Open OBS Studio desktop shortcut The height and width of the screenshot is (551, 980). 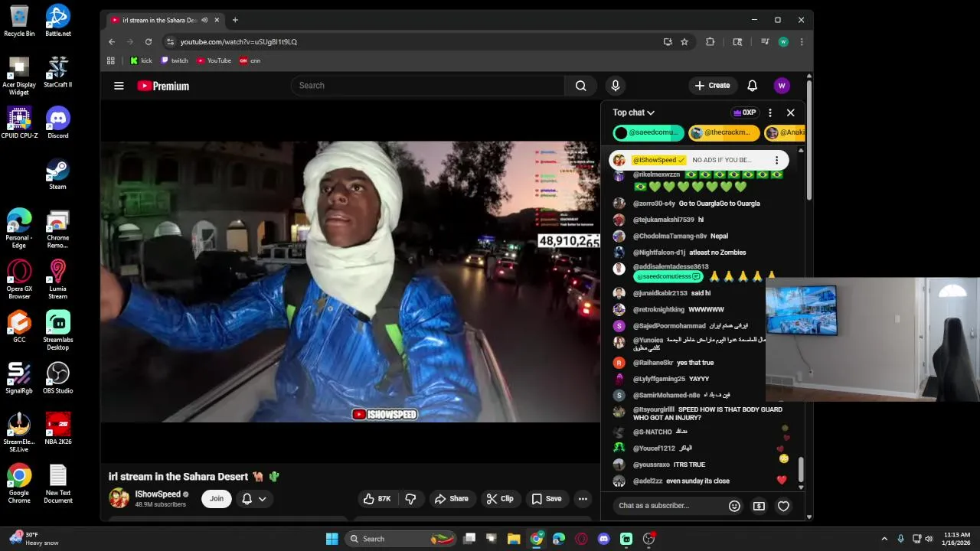[58, 378]
